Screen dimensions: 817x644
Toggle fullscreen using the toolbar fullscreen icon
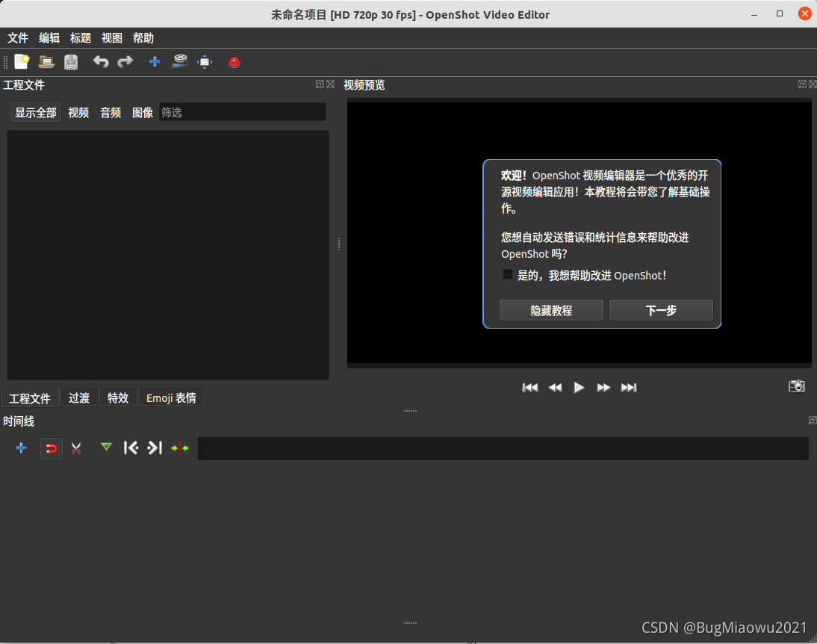(205, 62)
